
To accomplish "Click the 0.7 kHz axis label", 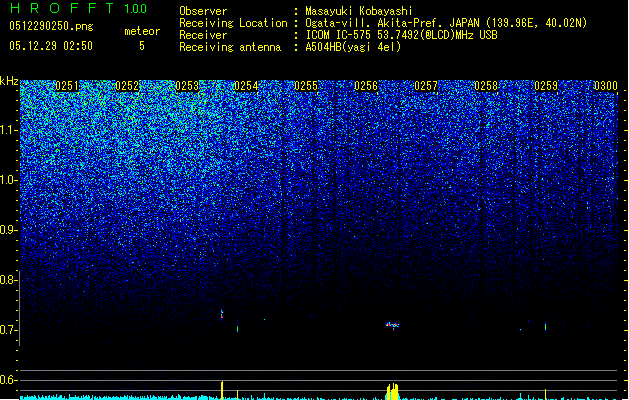I will 8,330.
